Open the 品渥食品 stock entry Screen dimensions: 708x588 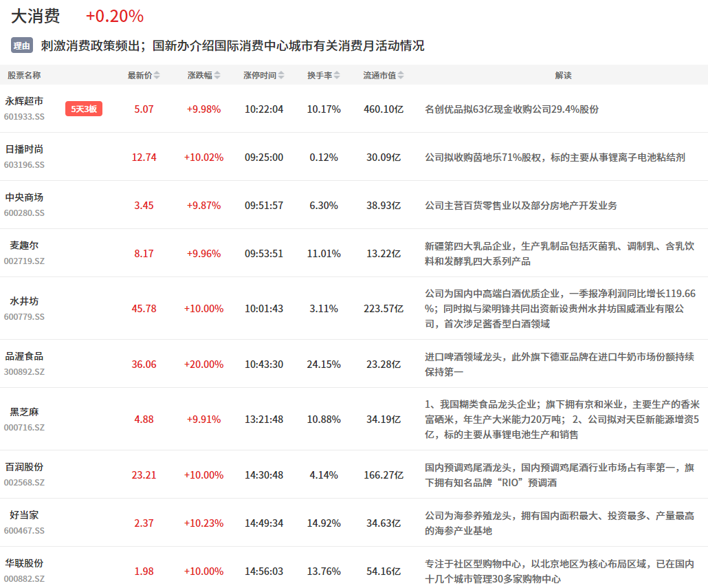point(24,356)
